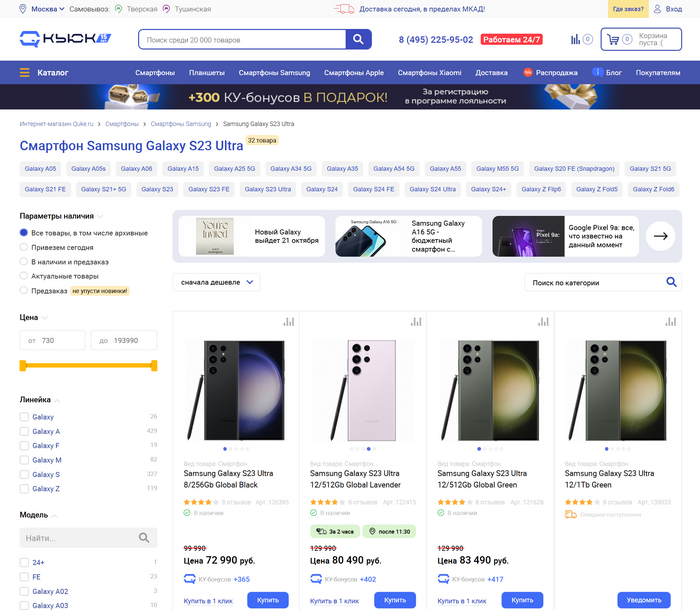Collapse the 'Параметры наличия' filter section
The image size is (700, 610).
[100, 216]
